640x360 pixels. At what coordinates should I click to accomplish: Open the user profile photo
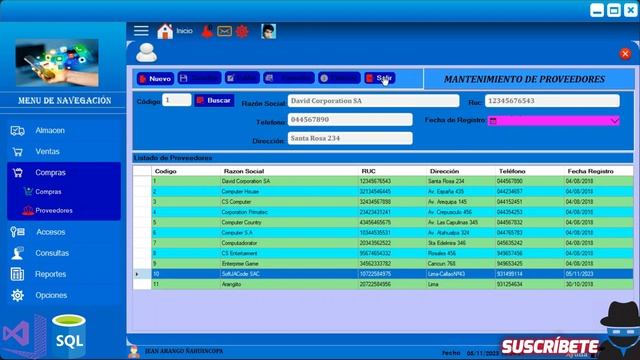(x=269, y=31)
